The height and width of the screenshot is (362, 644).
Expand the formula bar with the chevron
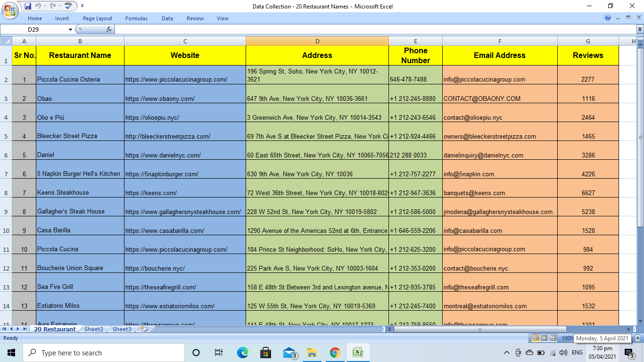(x=640, y=29)
